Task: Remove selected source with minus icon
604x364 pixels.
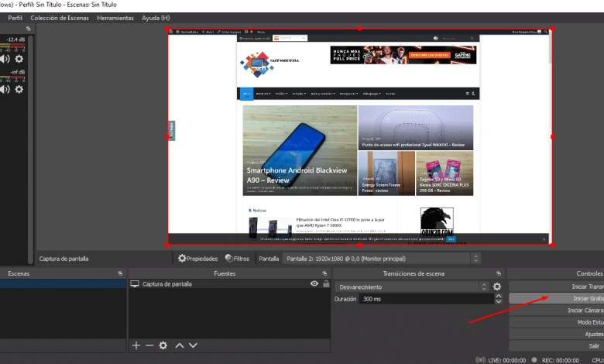Action: pos(149,345)
